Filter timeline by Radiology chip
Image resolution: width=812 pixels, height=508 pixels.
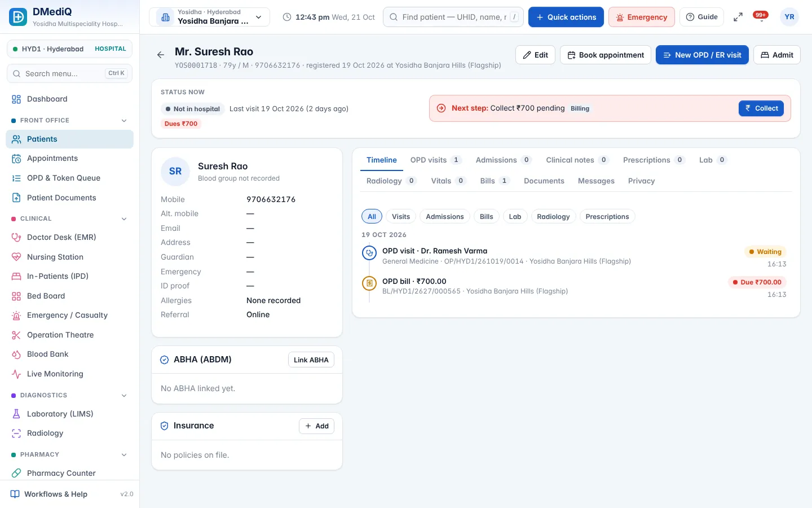pos(553,217)
